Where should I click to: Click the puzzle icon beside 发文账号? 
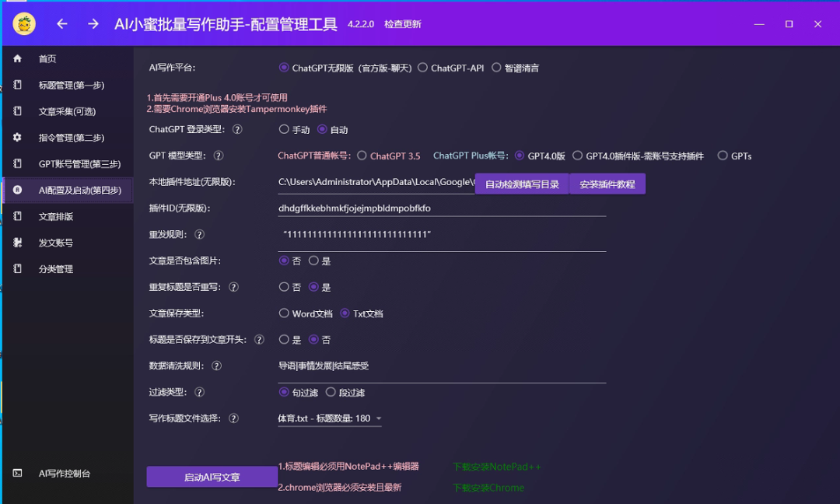coord(18,242)
